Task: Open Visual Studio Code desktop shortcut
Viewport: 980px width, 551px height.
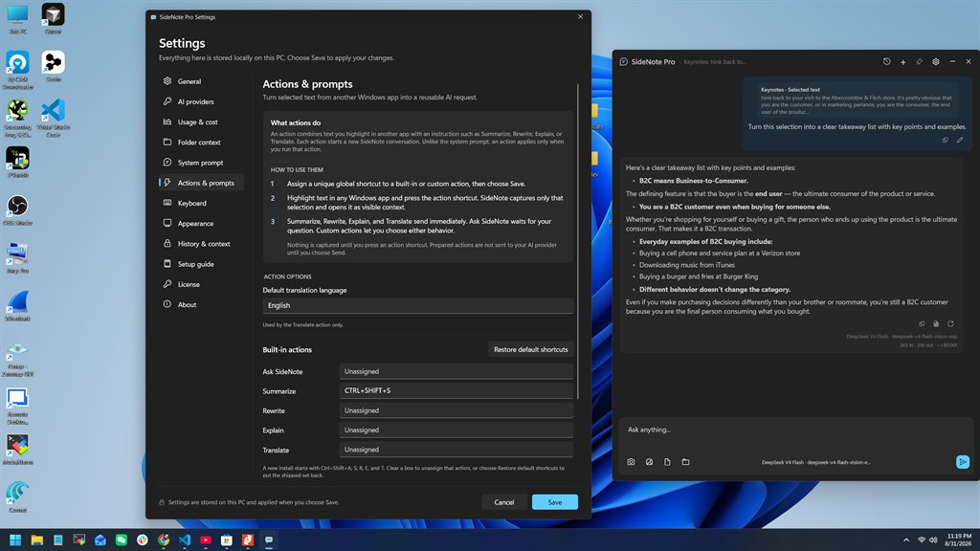Action: click(x=54, y=118)
